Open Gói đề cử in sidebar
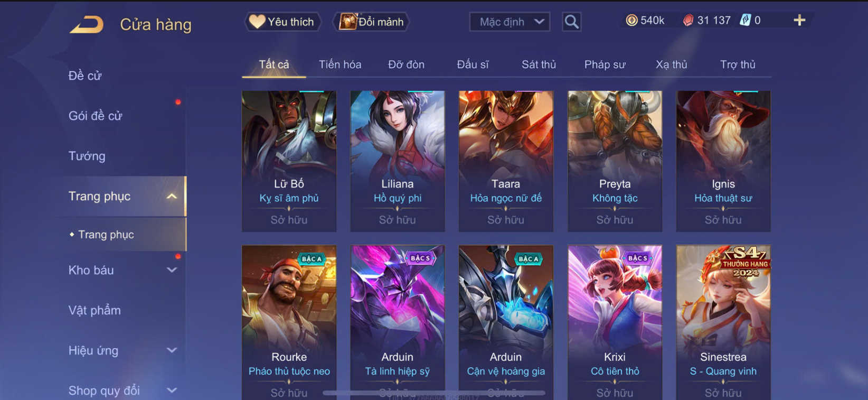868x400 pixels. point(95,116)
